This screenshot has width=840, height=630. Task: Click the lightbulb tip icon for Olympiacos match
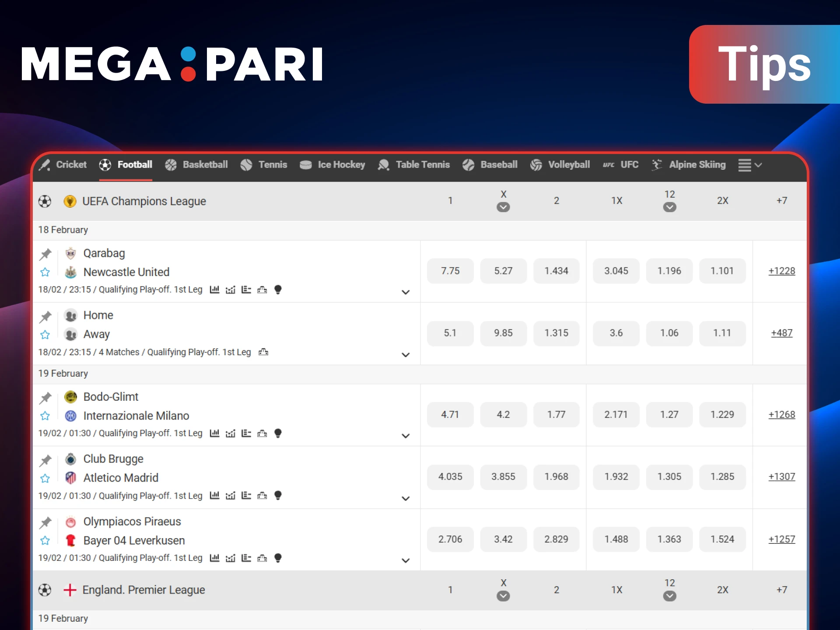click(278, 558)
